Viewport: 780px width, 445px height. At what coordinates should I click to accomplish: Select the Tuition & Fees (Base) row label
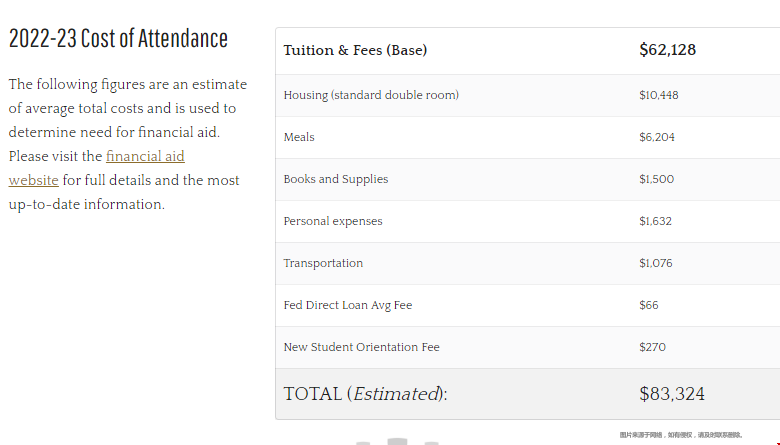(x=355, y=50)
